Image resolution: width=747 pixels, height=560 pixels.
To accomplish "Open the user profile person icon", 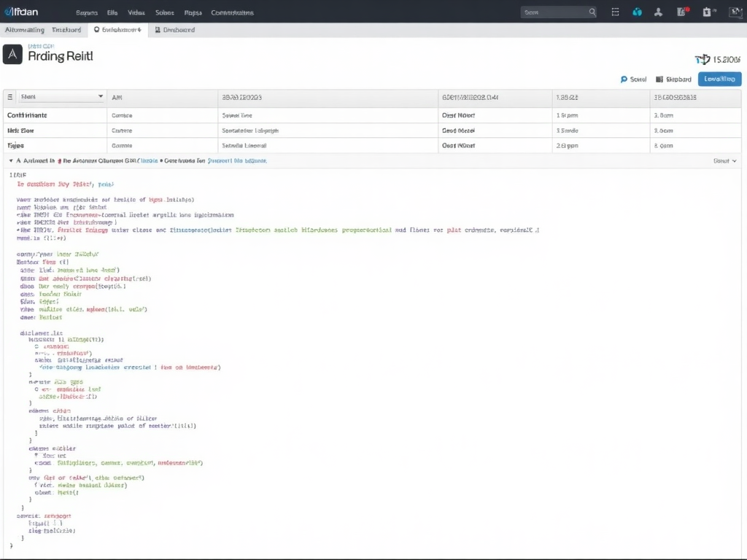I will [659, 12].
